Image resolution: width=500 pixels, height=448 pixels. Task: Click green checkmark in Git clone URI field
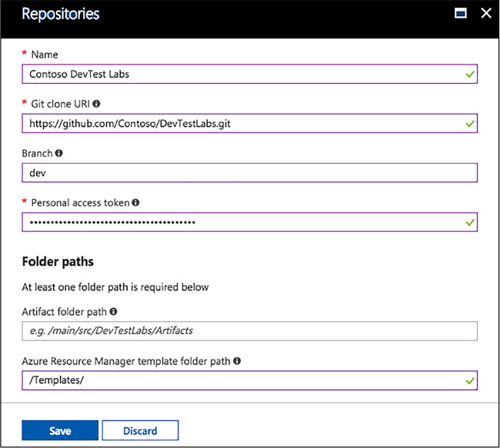pos(470,124)
